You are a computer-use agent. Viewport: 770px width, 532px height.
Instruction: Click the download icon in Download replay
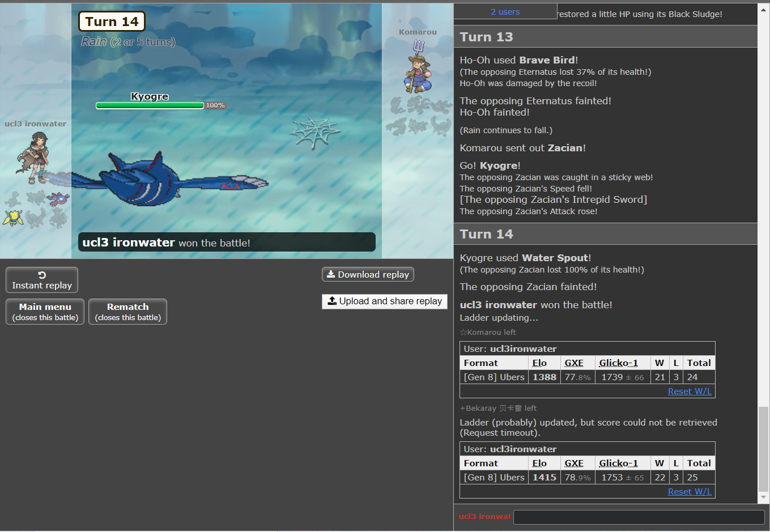(x=331, y=274)
